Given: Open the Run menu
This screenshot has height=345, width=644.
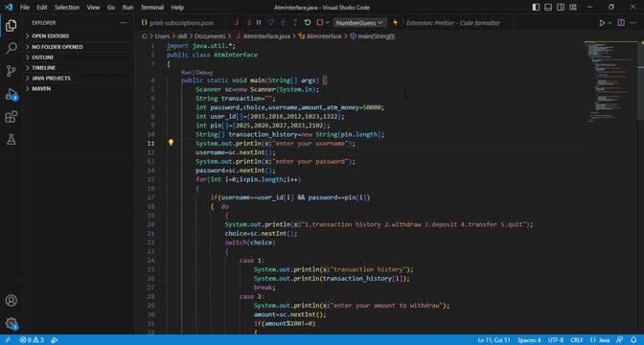Looking at the screenshot, I should (127, 8).
